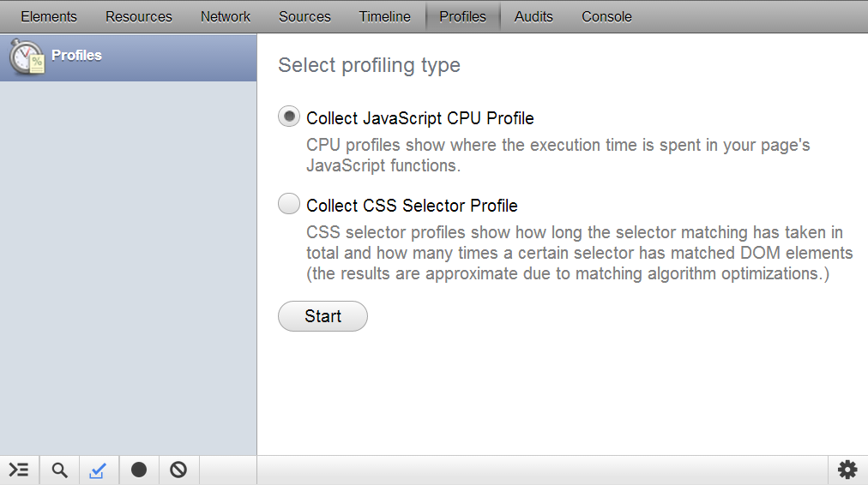Image resolution: width=868 pixels, height=485 pixels.
Task: Show the console drawer icon
Action: [19, 470]
